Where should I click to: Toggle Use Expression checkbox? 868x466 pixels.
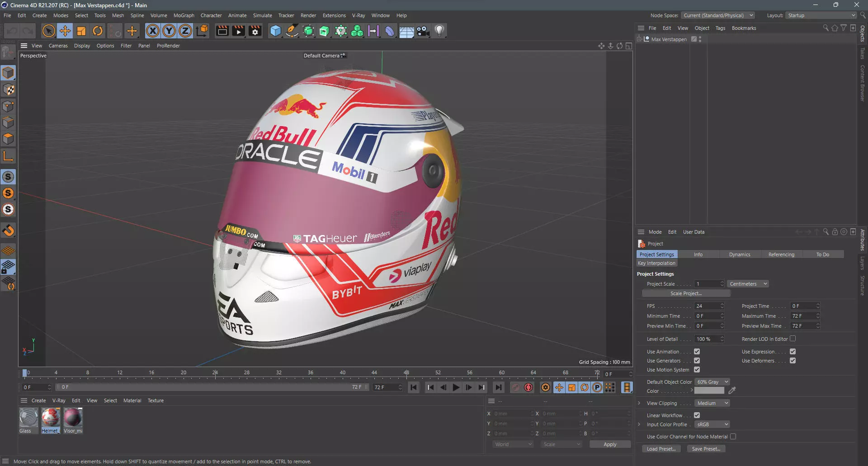pyautogui.click(x=793, y=352)
